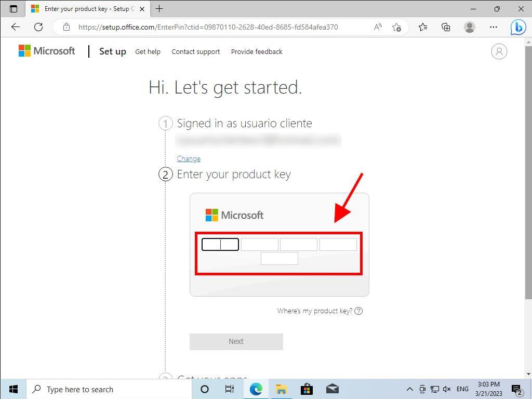Open the browser Settings and more menu
Viewport: 532px width, 399px height.
(494, 27)
